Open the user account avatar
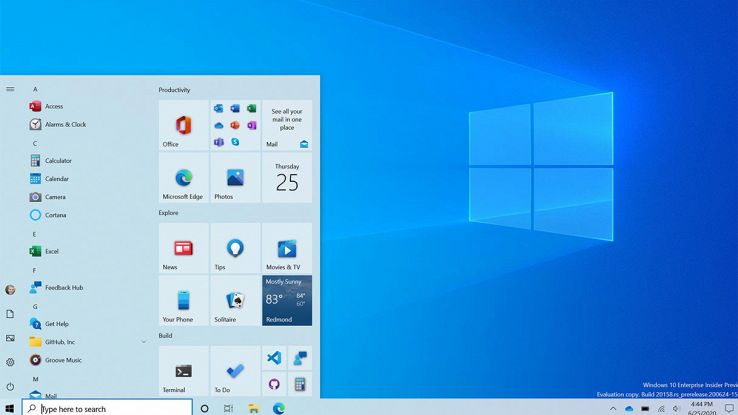Image resolution: width=738 pixels, height=415 pixels. pos(10,290)
